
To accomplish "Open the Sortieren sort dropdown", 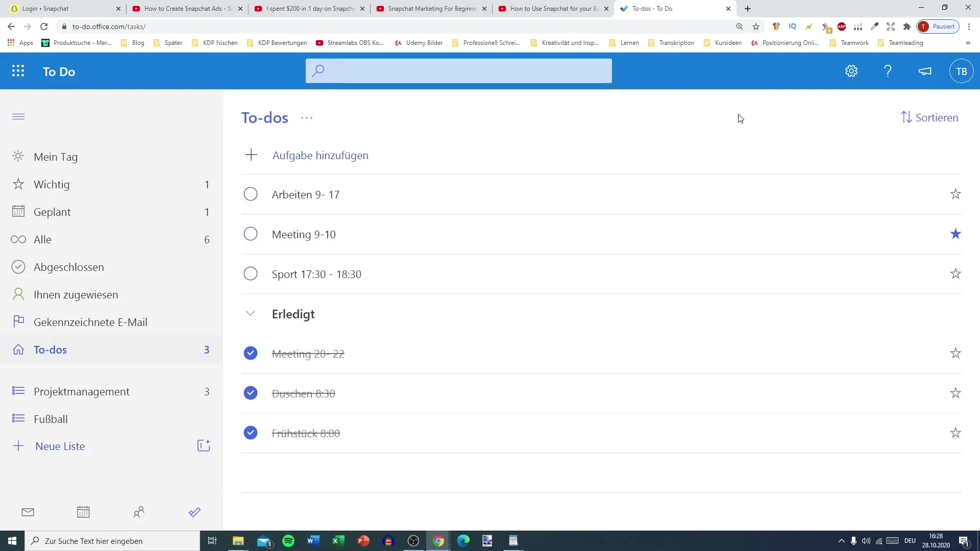I will pyautogui.click(x=931, y=118).
